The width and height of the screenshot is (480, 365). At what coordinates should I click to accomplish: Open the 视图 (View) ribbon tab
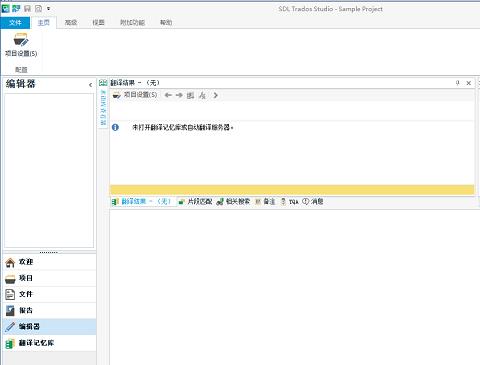pos(98,22)
